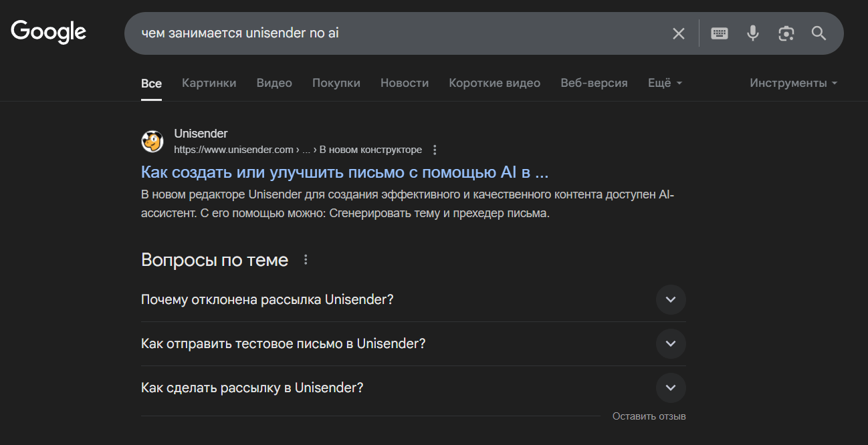868x445 pixels.
Task: Clear the search query with X
Action: pyautogui.click(x=679, y=33)
